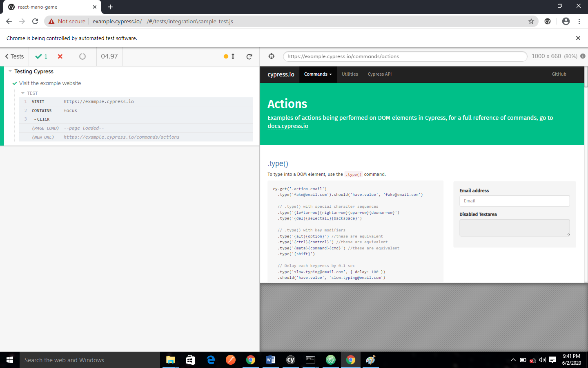Screen dimensions: 588x368
Task: Follow the docs.cypress.io link
Action: (288, 126)
